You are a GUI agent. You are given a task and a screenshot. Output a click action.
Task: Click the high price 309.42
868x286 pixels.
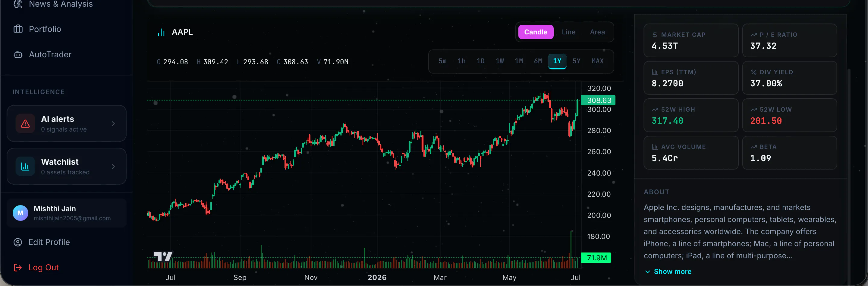(x=216, y=62)
